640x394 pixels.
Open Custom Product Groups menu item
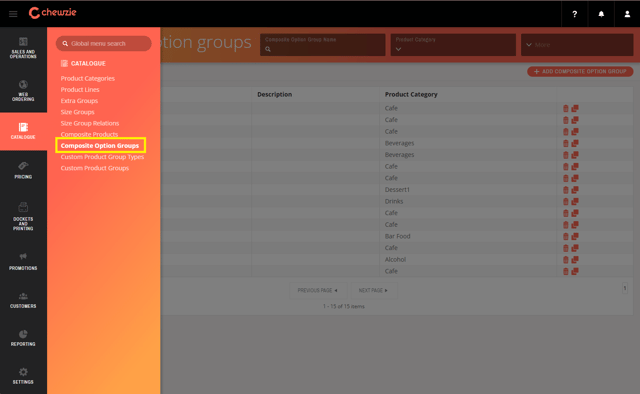95,168
